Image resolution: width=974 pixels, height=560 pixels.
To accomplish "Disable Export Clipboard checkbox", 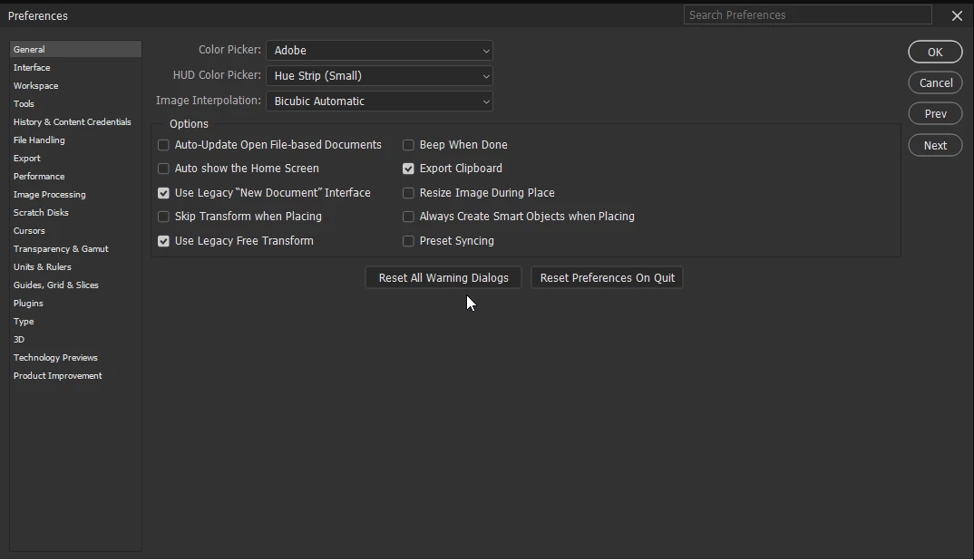I will pyautogui.click(x=408, y=169).
